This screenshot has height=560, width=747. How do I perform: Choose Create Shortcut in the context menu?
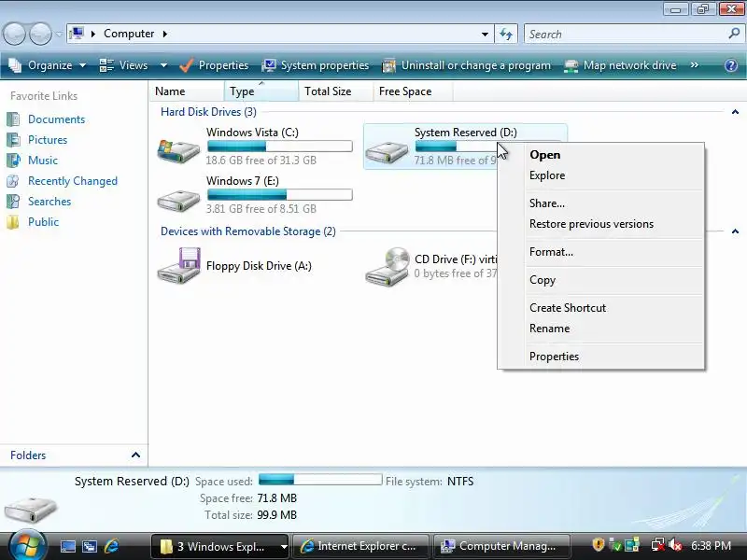[x=600, y=308]
